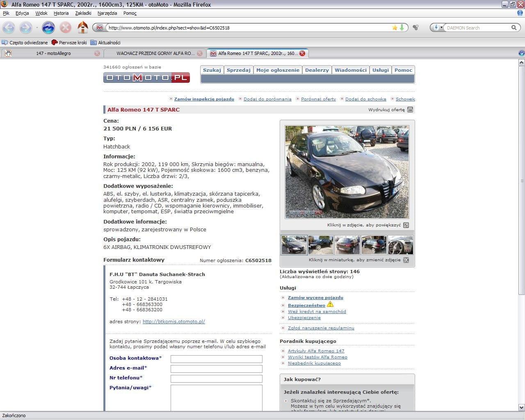Open the Edycja menu
525x420 pixels.
pos(22,13)
